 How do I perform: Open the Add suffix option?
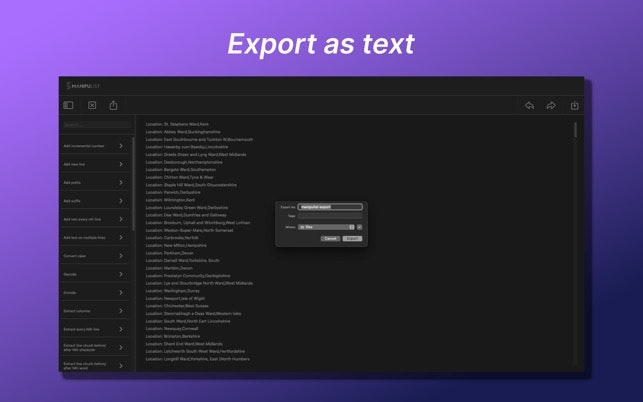93,201
